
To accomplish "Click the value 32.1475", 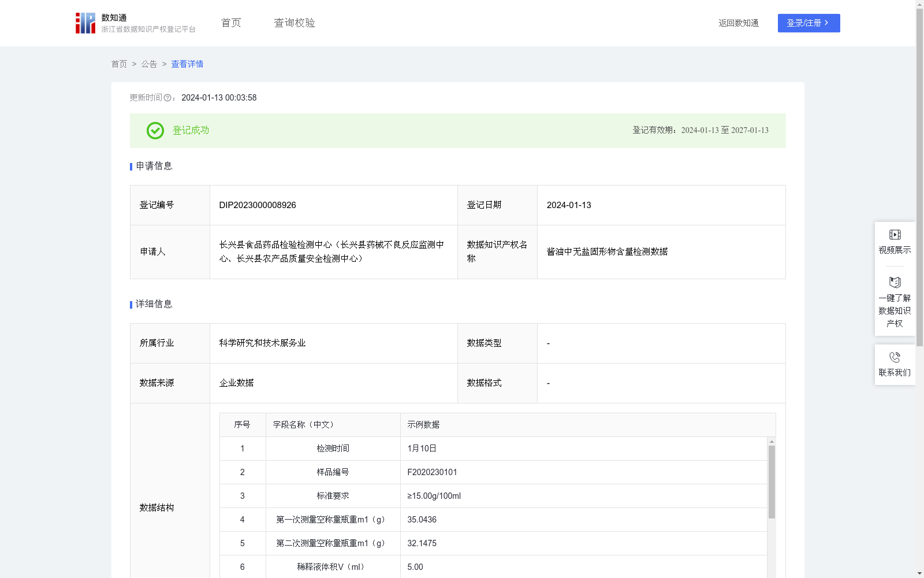I will tap(422, 543).
